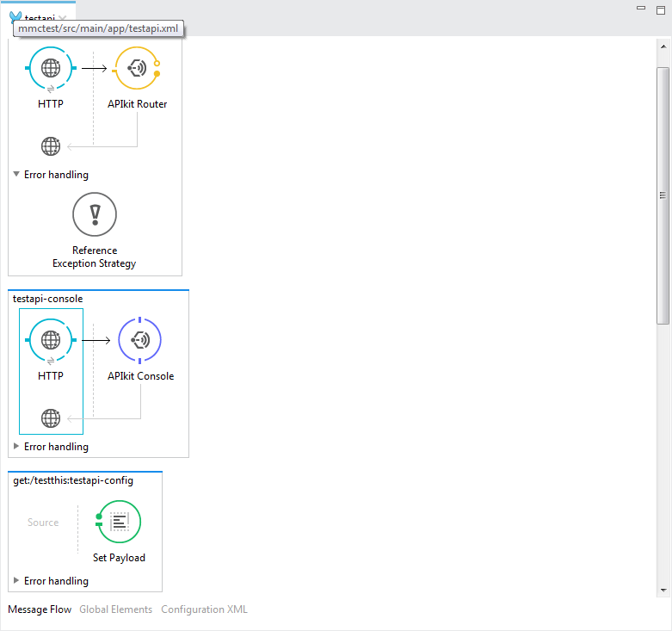This screenshot has width=672, height=631.
Task: Click the scroll up arrow of the canvas
Action: pos(663,46)
